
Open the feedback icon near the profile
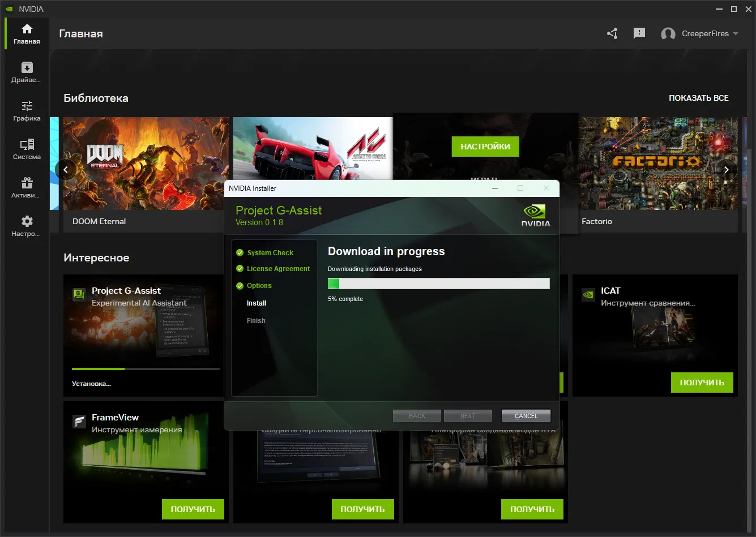coord(639,33)
